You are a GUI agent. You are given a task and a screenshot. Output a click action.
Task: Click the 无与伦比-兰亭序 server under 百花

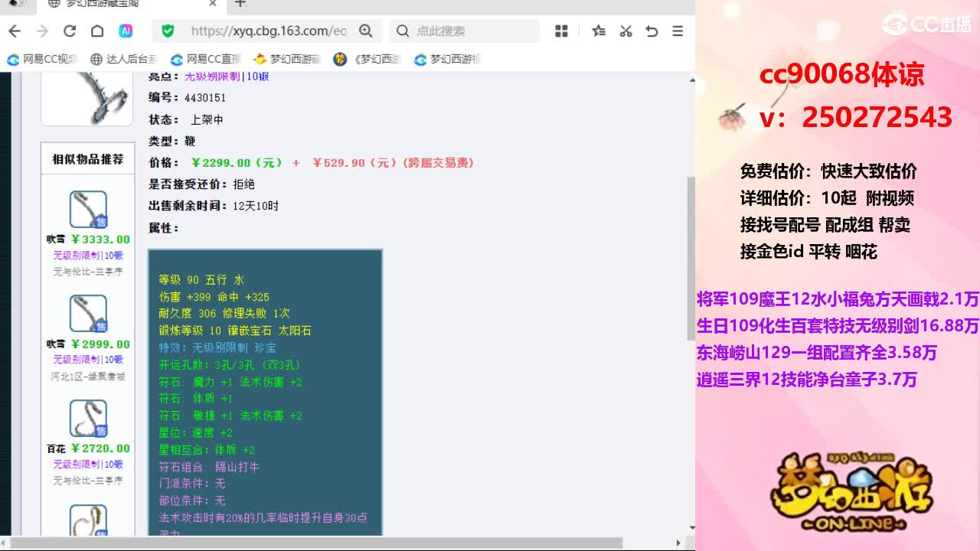pos(88,481)
